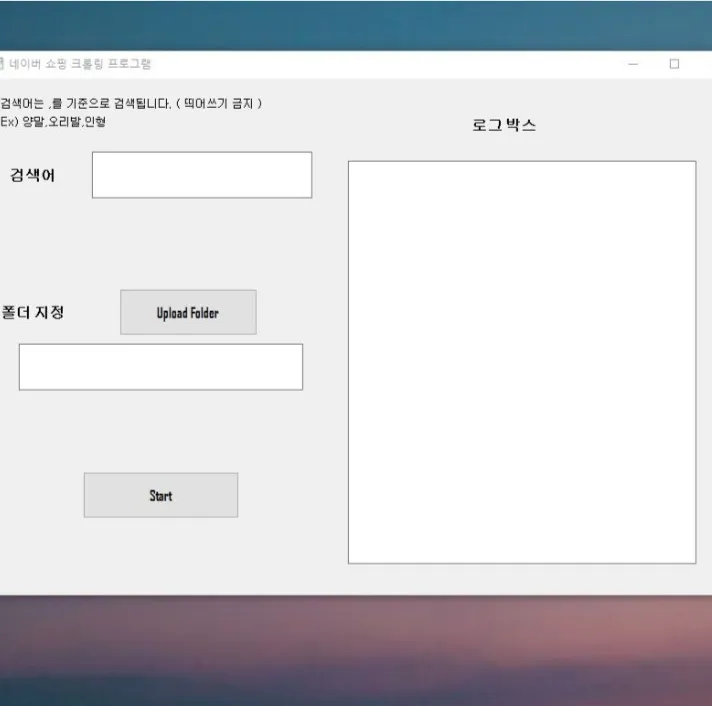
Task: Click the Upload Folder button
Action: click(x=188, y=312)
